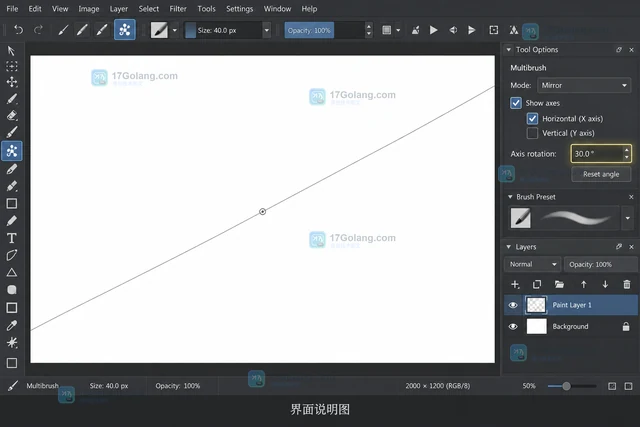Select the arrow pointer tool

(x=11, y=51)
